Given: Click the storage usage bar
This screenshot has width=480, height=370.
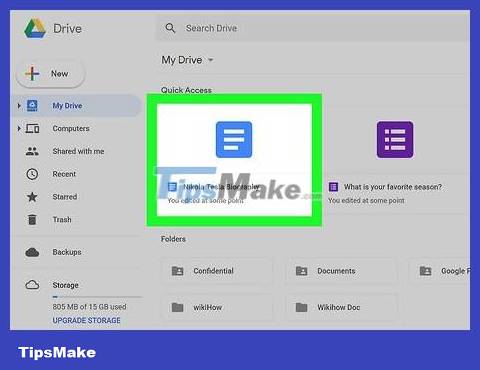Looking at the screenshot, I should (97, 297).
